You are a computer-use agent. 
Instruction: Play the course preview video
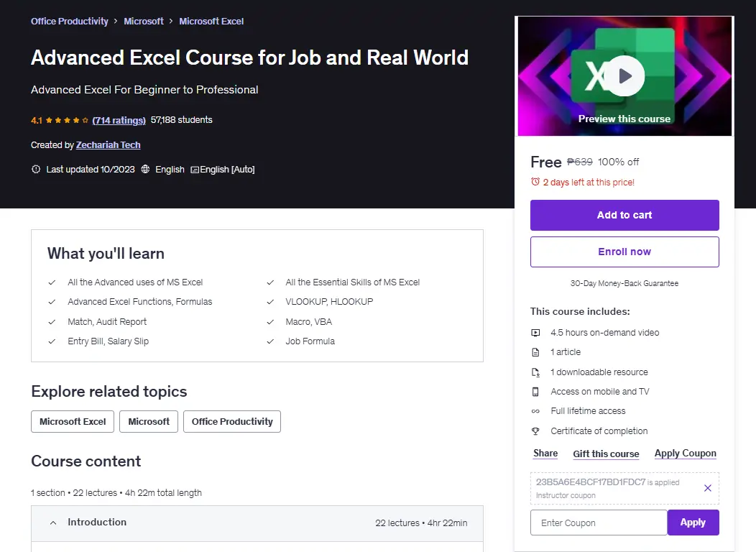click(x=624, y=75)
